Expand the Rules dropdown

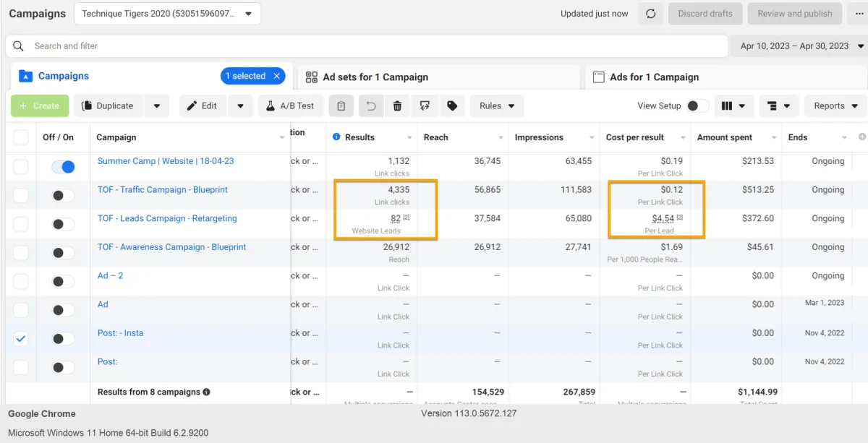pyautogui.click(x=496, y=106)
